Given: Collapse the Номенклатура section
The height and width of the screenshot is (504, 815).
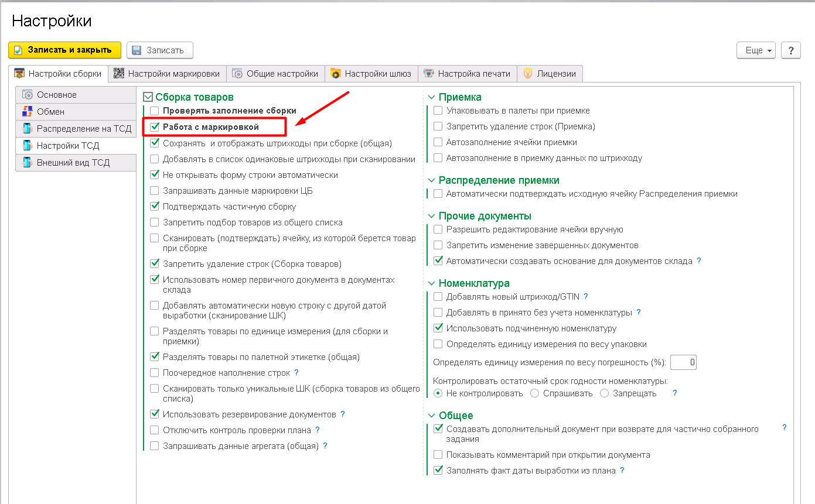Looking at the screenshot, I should pos(432,283).
